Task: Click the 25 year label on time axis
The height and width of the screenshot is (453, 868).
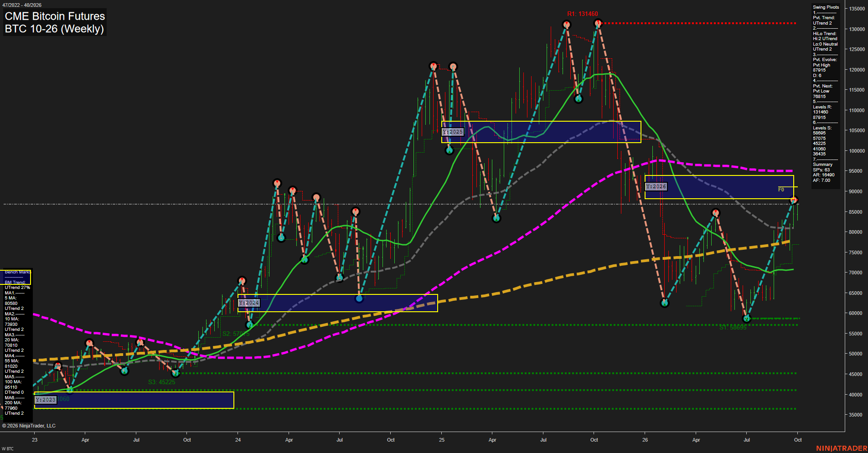Action: point(442,440)
